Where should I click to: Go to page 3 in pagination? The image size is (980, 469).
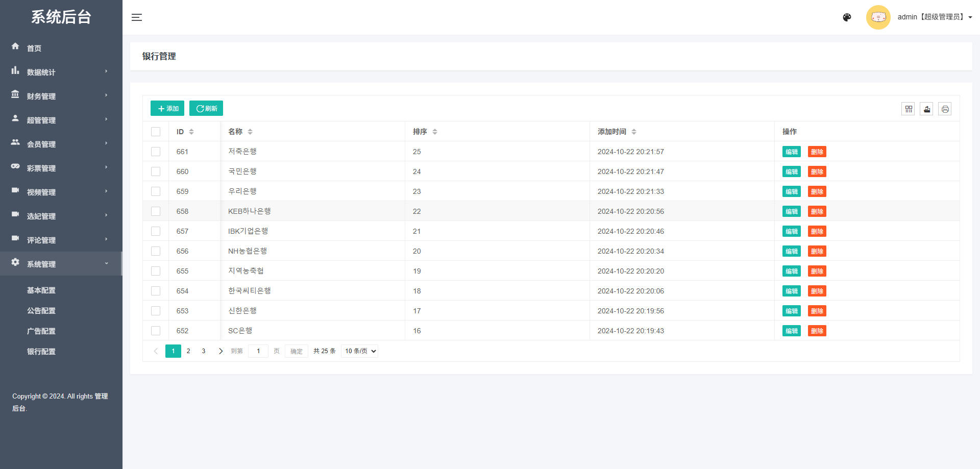[x=204, y=351]
